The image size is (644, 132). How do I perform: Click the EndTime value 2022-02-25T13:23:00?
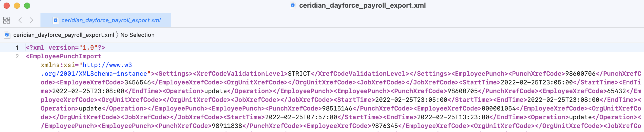click(453, 117)
